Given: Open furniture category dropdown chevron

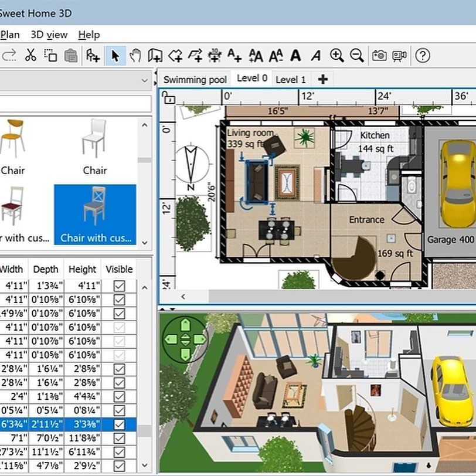Looking at the screenshot, I should click(x=145, y=80).
